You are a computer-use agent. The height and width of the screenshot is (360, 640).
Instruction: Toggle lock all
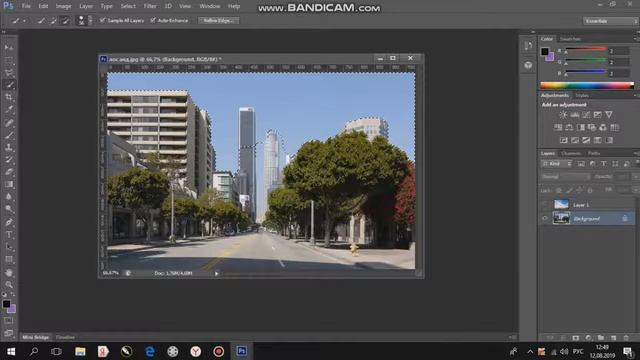(590, 190)
